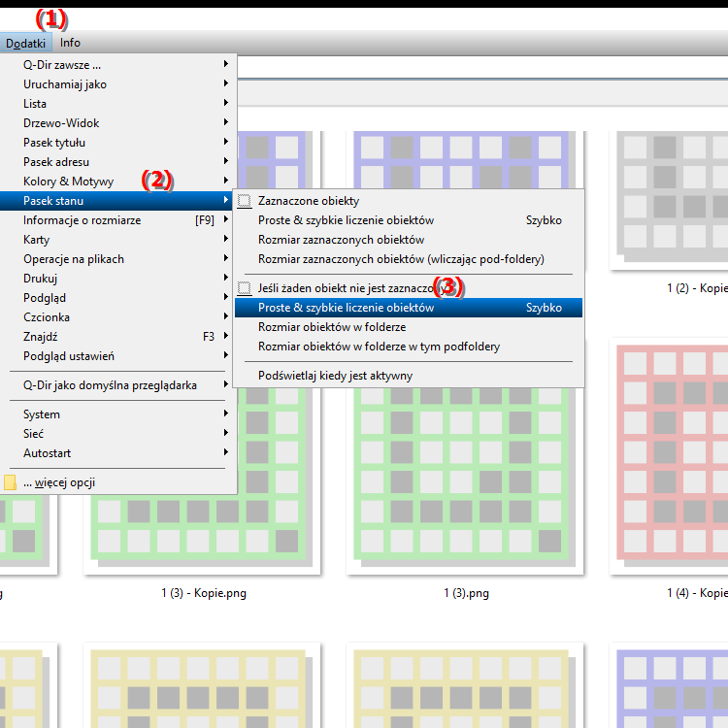Click the file name 1 (3) - Kopie.png

point(204,593)
